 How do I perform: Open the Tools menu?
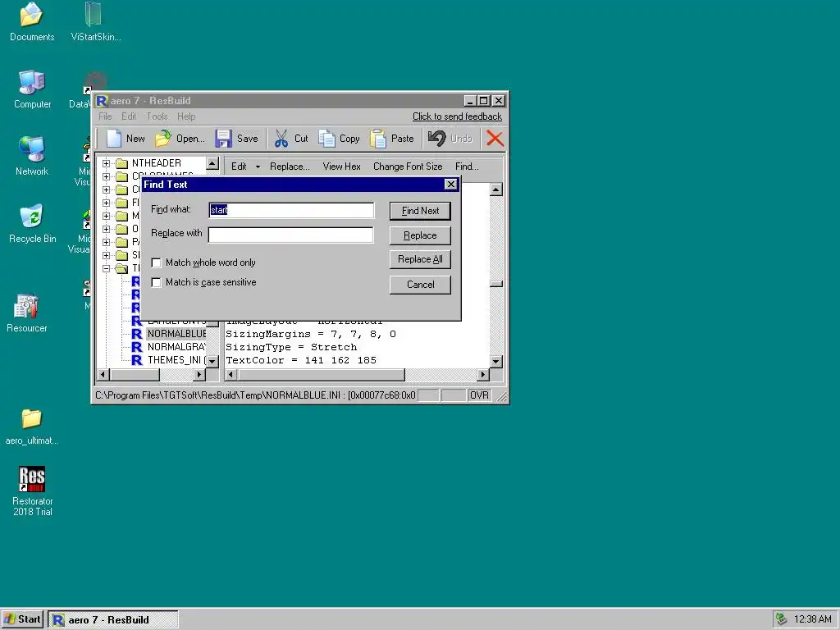click(157, 116)
